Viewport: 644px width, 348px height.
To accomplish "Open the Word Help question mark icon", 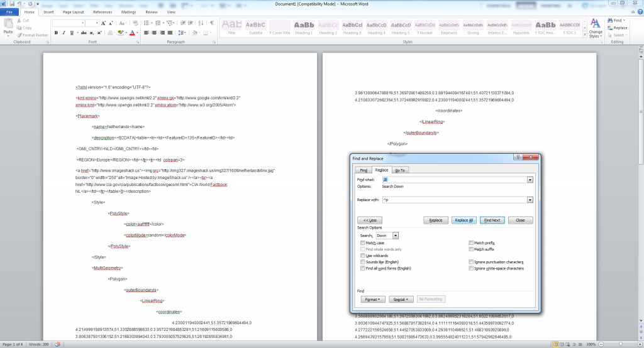I will tap(640, 12).
